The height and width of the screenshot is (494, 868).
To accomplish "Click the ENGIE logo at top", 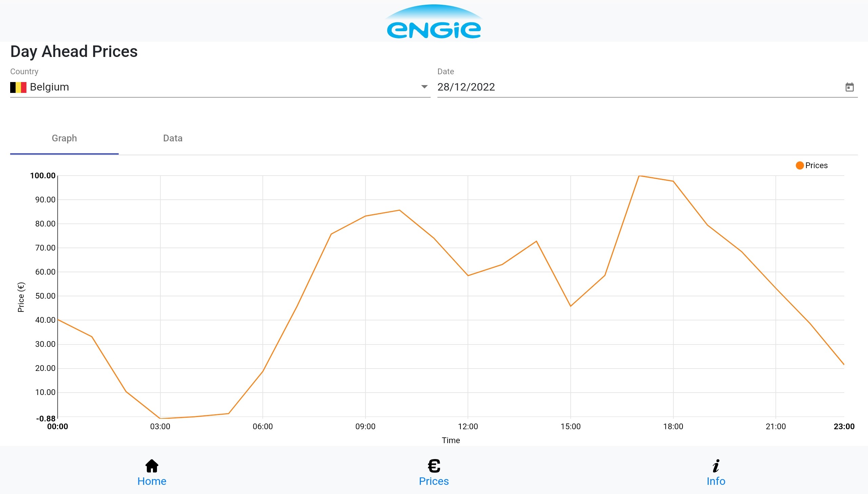I will point(434,22).
